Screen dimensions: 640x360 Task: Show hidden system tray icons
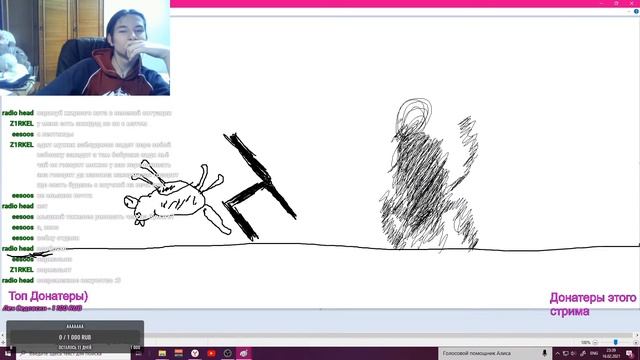[x=557, y=353]
